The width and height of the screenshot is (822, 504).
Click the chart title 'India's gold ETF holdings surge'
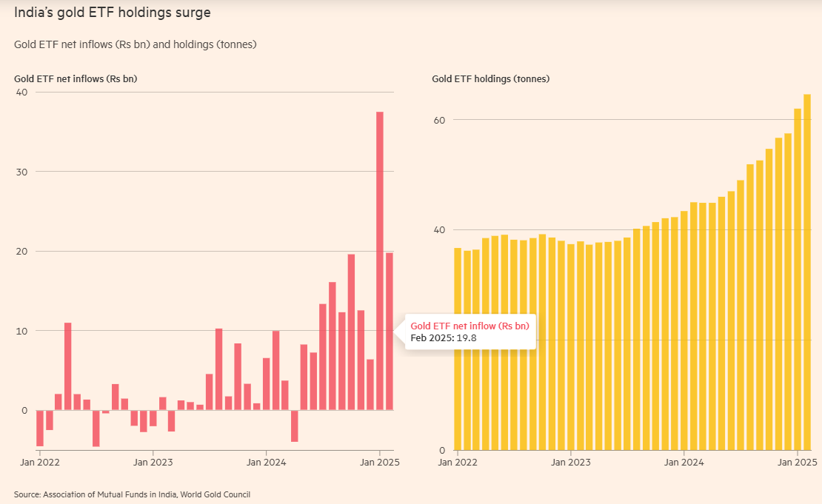[112, 13]
